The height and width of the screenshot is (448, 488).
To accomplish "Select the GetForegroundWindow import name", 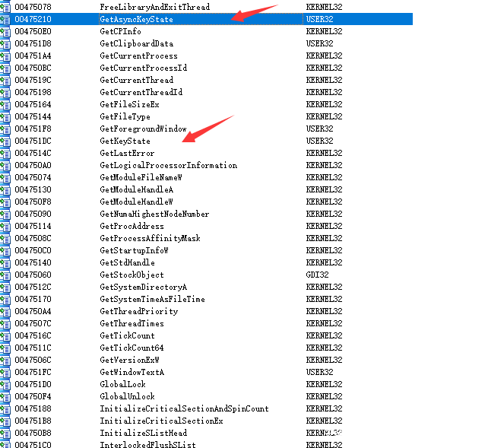I will [x=143, y=129].
